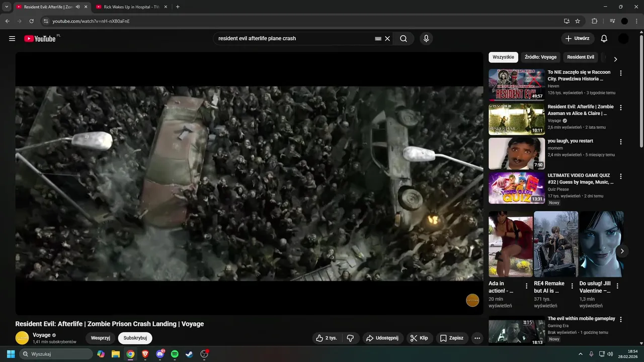Open Zombie Axeman vs Alice video thumbnail

tap(517, 119)
